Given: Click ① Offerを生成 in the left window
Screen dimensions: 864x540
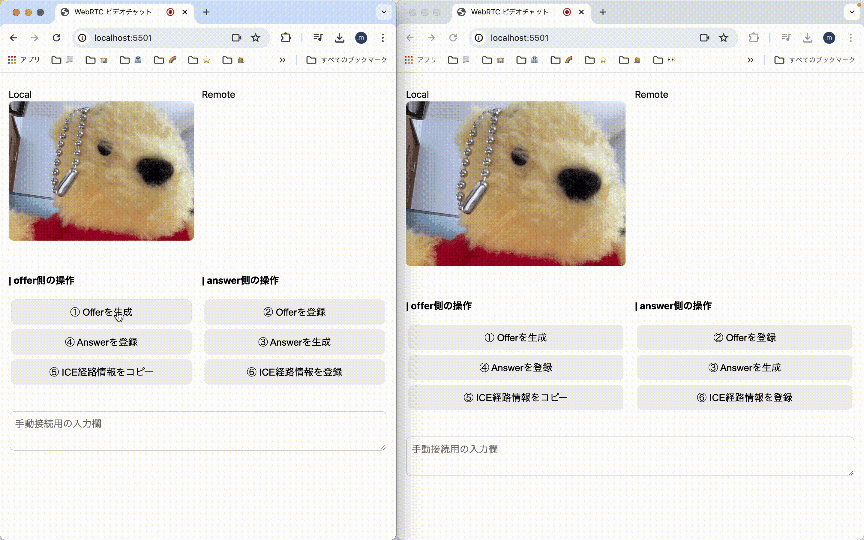Looking at the screenshot, I should 101,312.
